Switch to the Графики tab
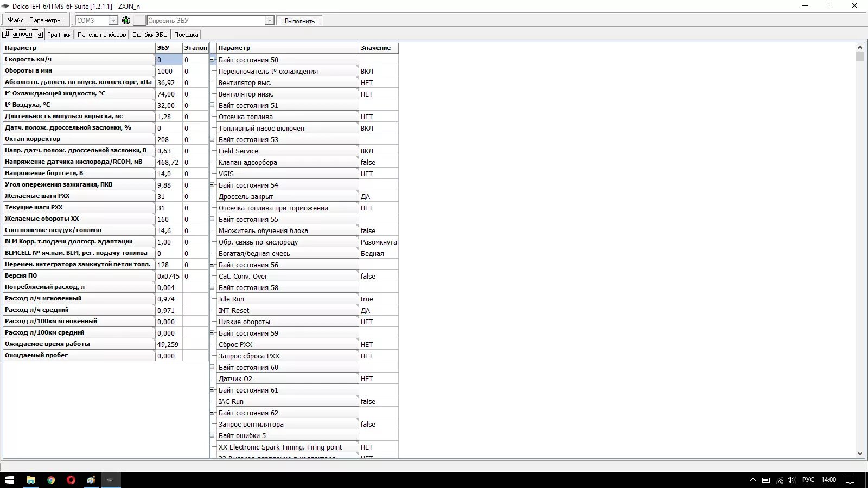Screen dimensions: 868x488 tap(59, 34)
